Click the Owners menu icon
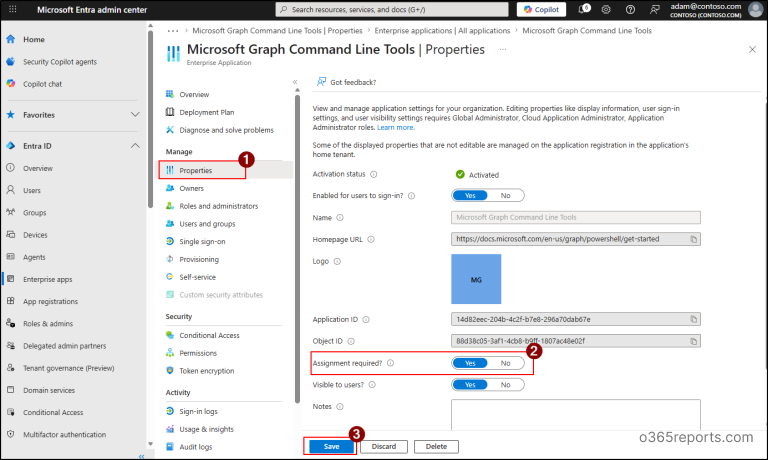768x460 pixels. [170, 188]
